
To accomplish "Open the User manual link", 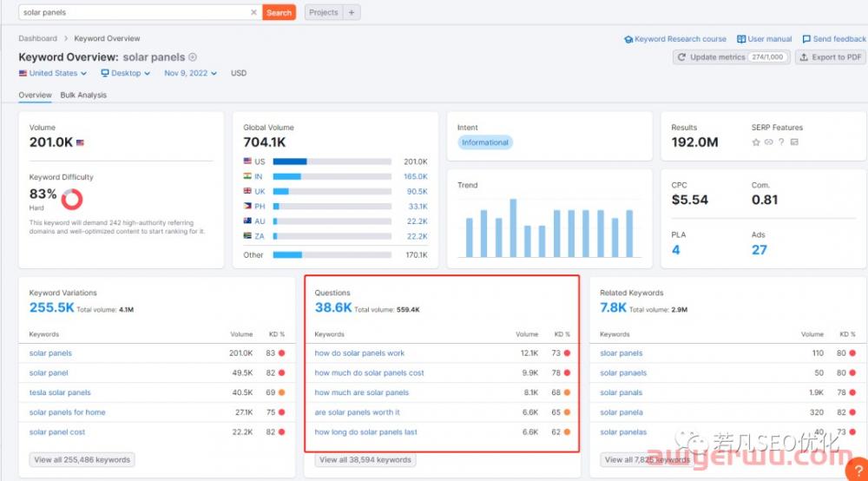I will coord(769,39).
